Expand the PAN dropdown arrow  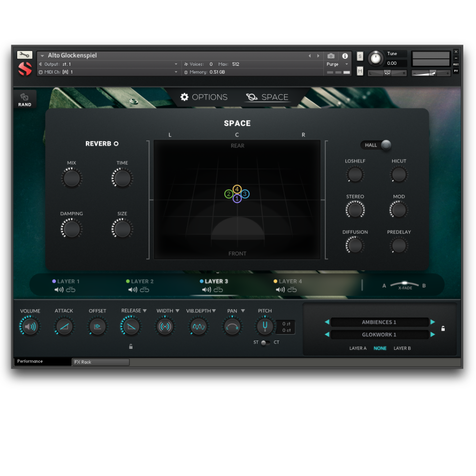[243, 311]
